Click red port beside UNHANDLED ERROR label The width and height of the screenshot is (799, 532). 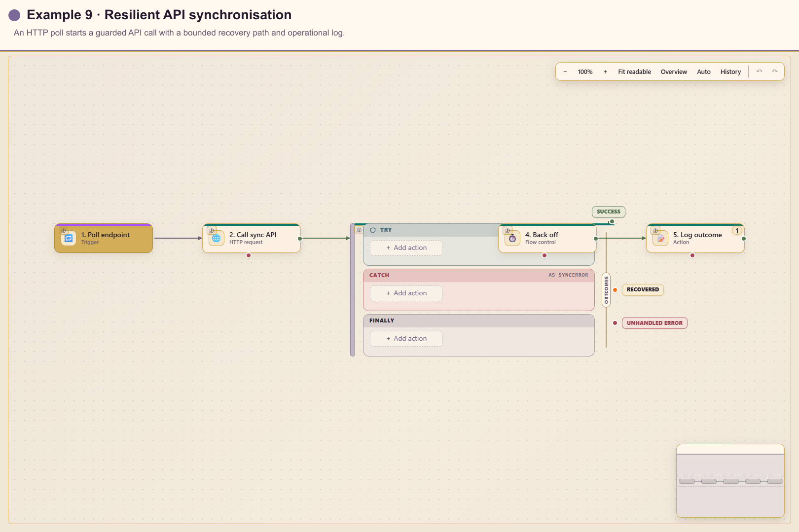pos(615,323)
